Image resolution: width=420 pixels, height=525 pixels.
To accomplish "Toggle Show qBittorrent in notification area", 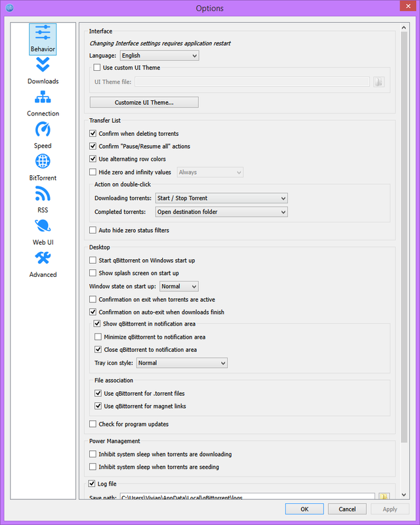I will click(x=97, y=324).
